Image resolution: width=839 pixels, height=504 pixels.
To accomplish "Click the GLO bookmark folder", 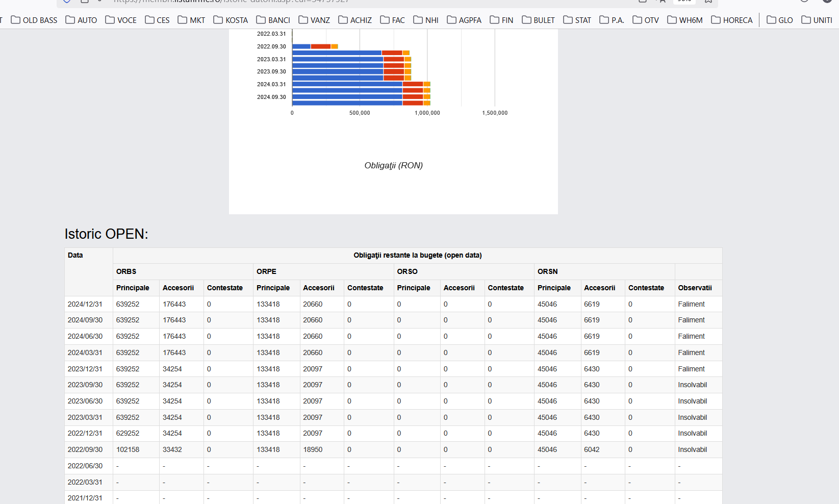I will click(780, 20).
